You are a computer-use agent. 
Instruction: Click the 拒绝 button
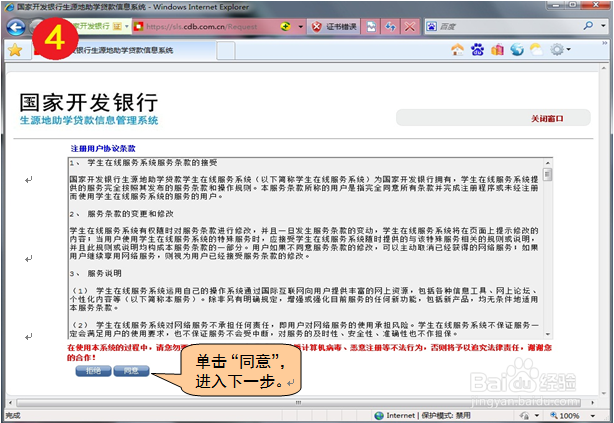pyautogui.click(x=93, y=371)
